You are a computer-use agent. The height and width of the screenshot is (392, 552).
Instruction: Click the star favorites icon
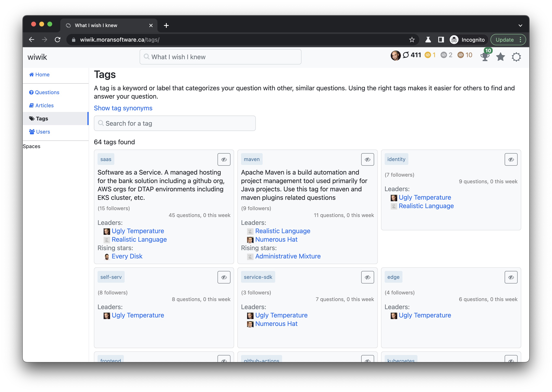500,57
